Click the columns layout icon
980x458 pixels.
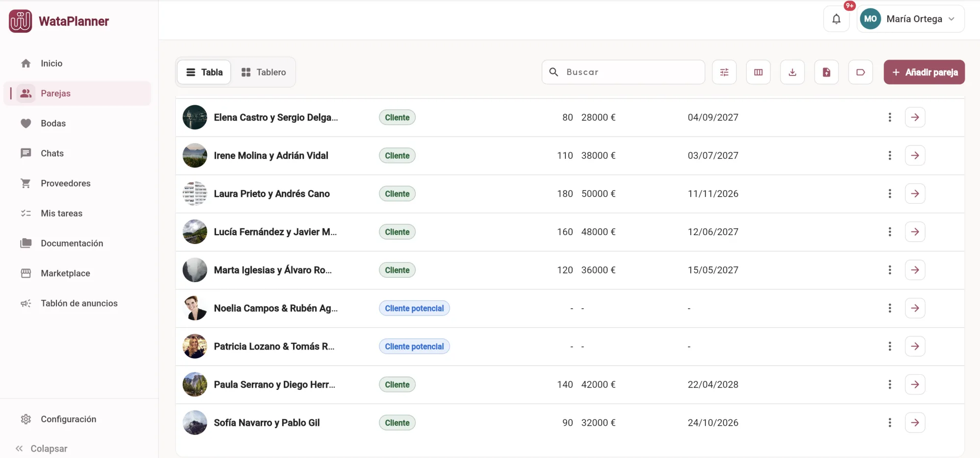[x=759, y=72]
